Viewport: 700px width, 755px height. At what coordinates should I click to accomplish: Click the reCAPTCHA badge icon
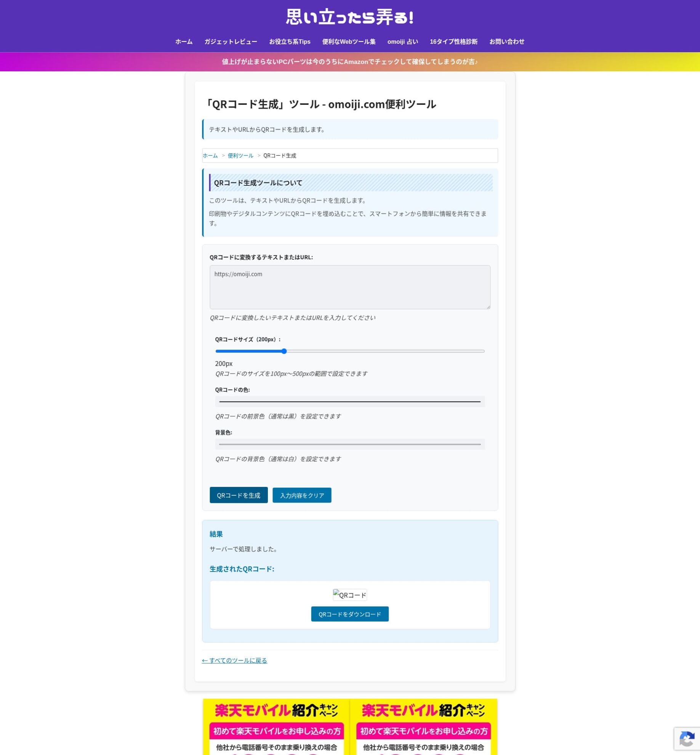[687, 740]
